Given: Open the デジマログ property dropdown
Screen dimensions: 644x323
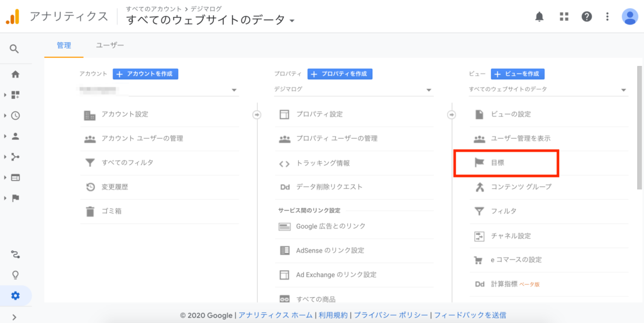Looking at the screenshot, I should (353, 90).
